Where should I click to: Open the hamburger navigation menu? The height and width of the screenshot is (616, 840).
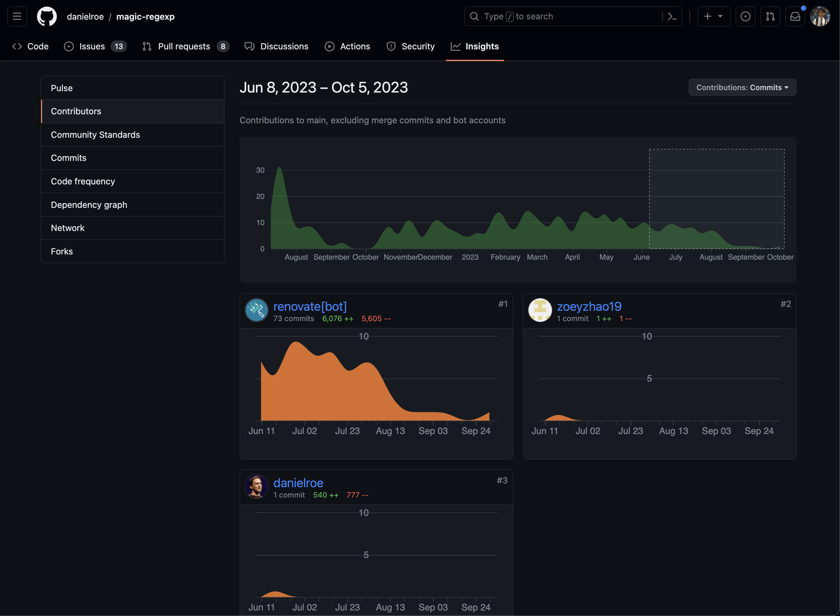tap(17, 17)
